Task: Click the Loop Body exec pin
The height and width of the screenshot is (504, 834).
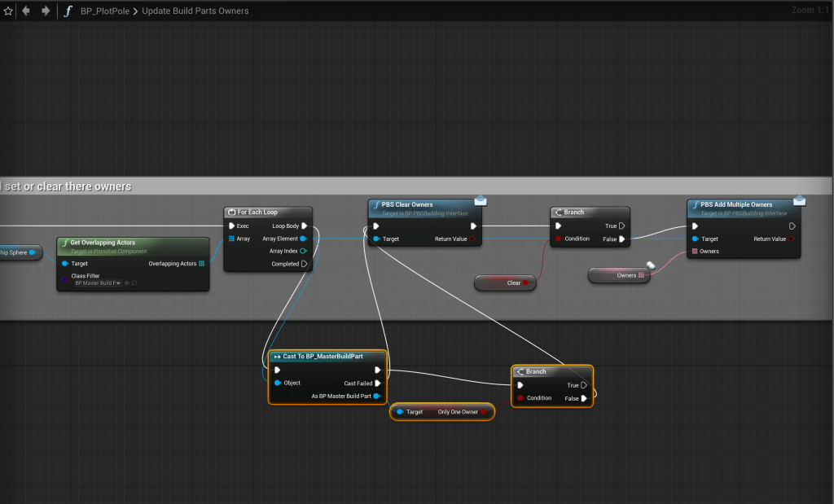Action: pyautogui.click(x=304, y=226)
